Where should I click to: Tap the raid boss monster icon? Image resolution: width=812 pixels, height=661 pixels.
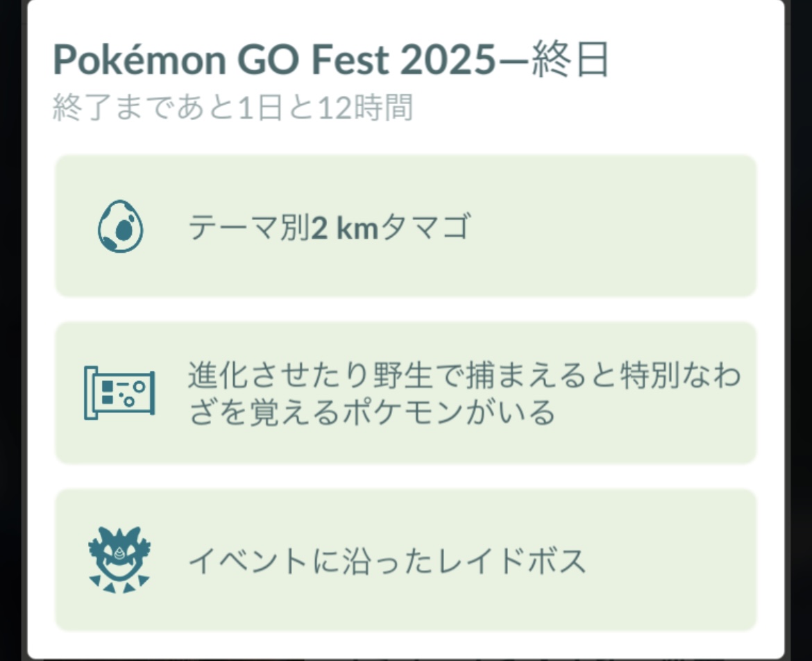pyautogui.click(x=121, y=560)
